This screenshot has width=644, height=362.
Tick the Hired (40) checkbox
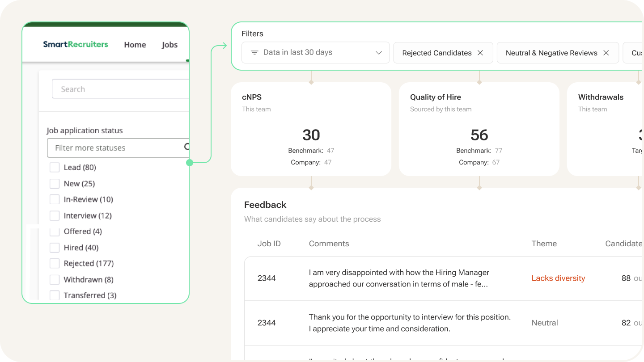tap(55, 248)
